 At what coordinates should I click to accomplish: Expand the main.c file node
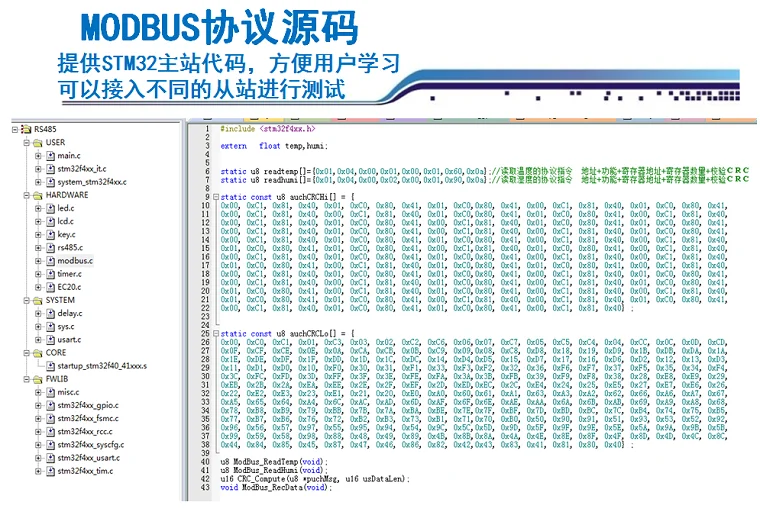(38, 156)
